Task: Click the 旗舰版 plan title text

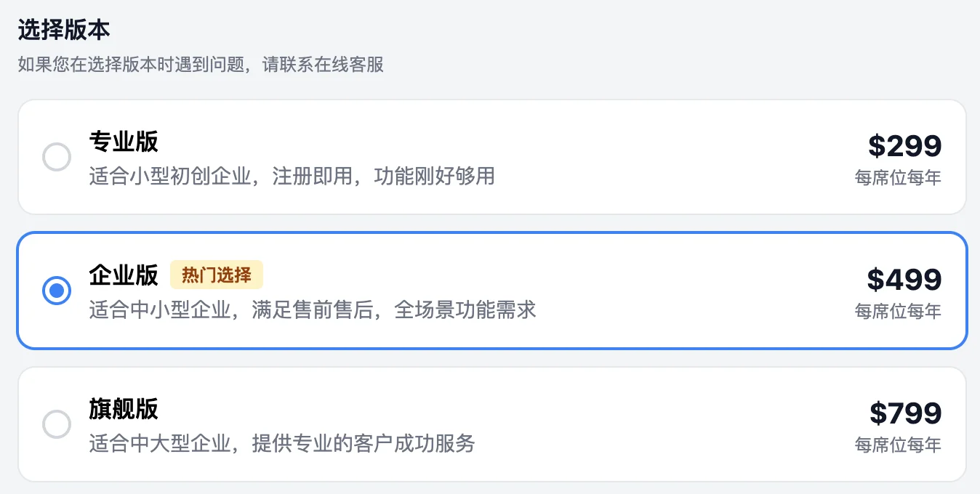Action: point(123,410)
